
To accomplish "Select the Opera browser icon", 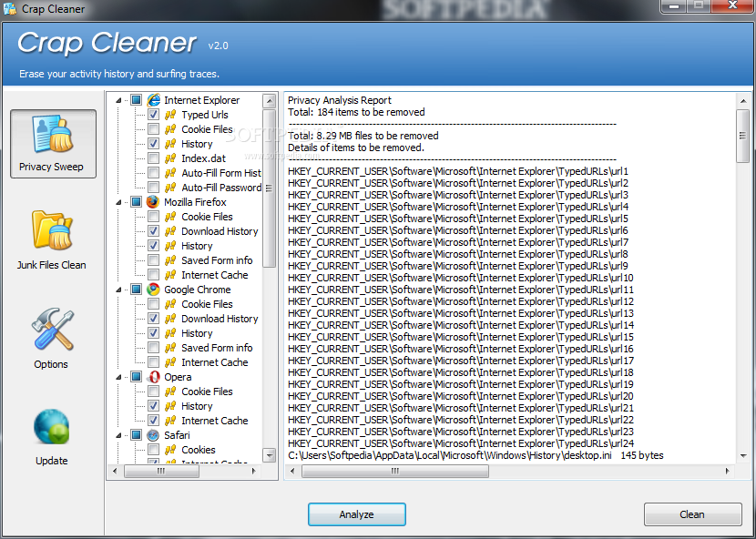I will 153,377.
